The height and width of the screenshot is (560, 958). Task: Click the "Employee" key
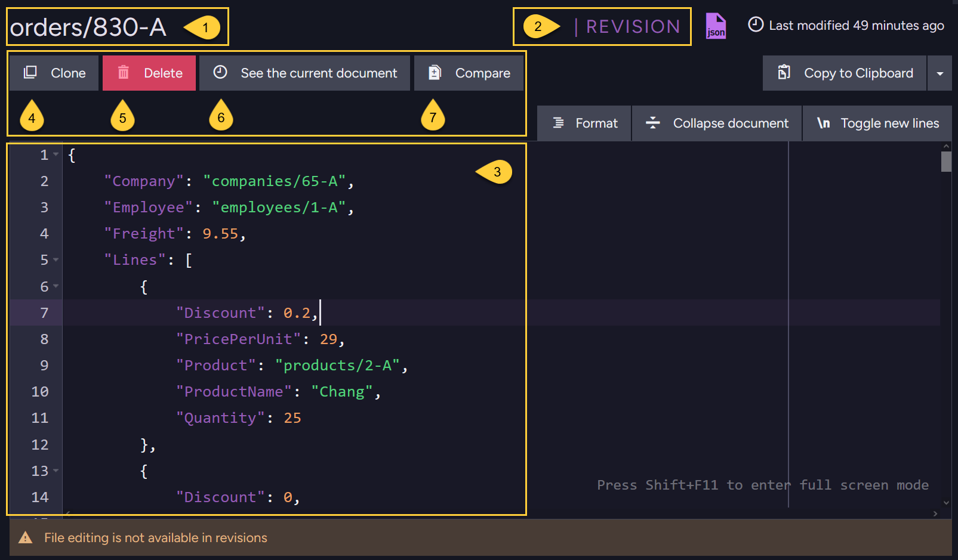point(149,208)
